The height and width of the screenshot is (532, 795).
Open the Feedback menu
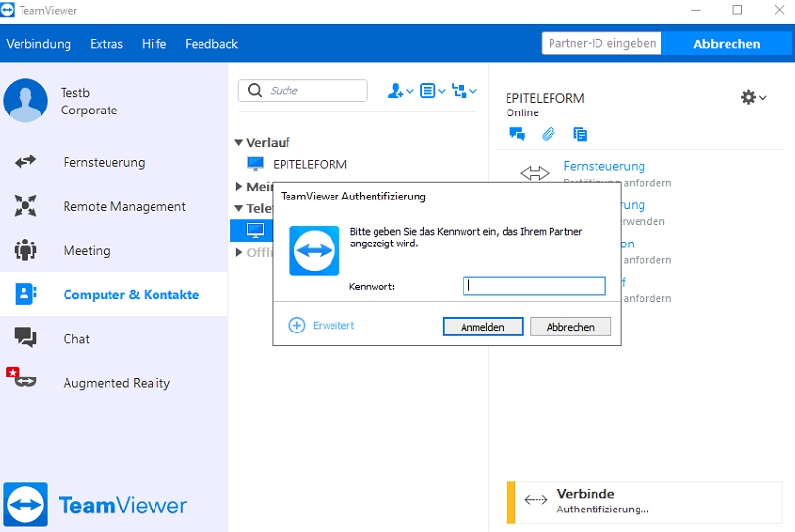click(x=211, y=44)
